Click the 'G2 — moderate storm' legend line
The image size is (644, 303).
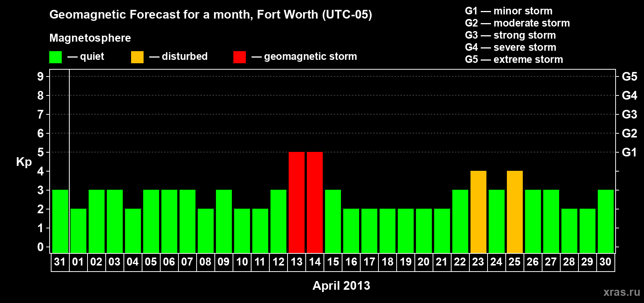pos(517,23)
